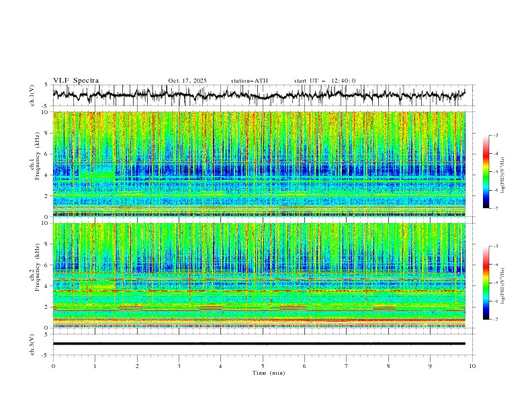Click the time axis tick label '8'
532x411 pixels.
388,366
